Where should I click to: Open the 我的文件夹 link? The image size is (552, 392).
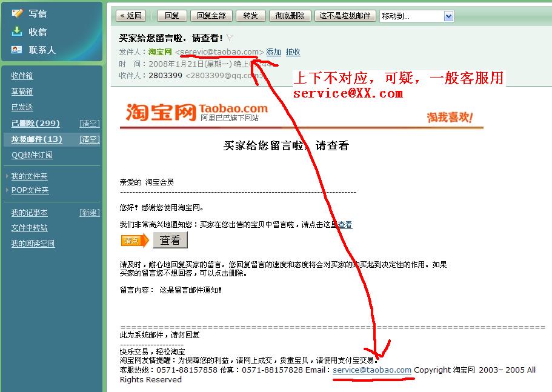pos(29,176)
